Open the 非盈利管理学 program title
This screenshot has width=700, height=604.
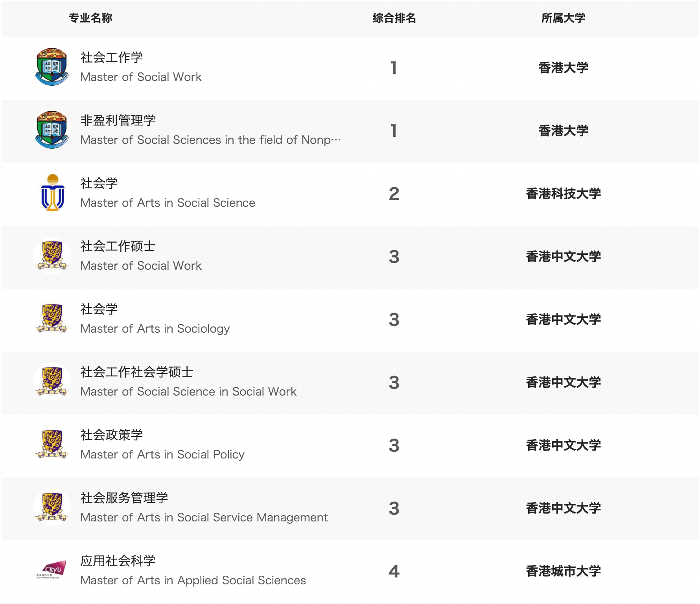point(118,120)
